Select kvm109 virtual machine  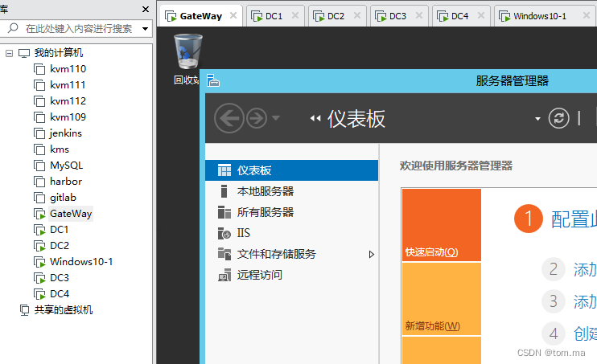click(x=68, y=117)
